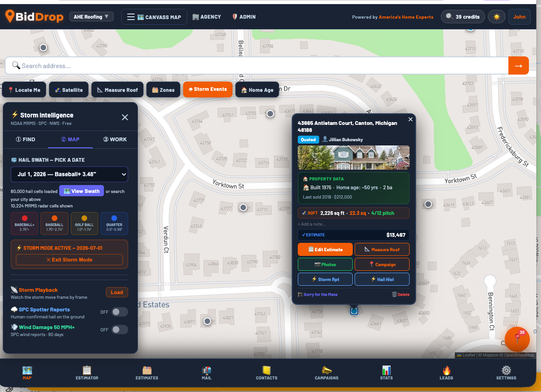The width and height of the screenshot is (541, 392).
Task: Click the Search address input field
Action: coord(257,66)
